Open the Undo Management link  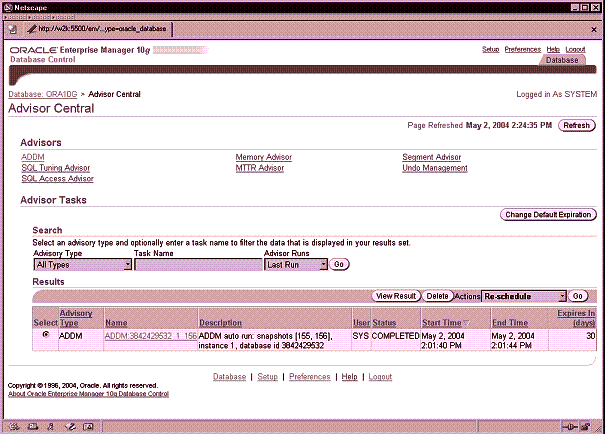(435, 168)
